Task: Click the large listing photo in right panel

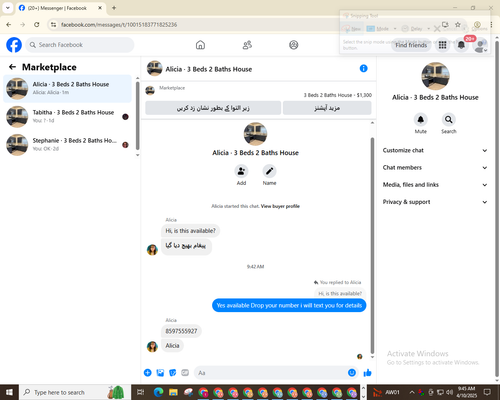Action: coord(435,76)
